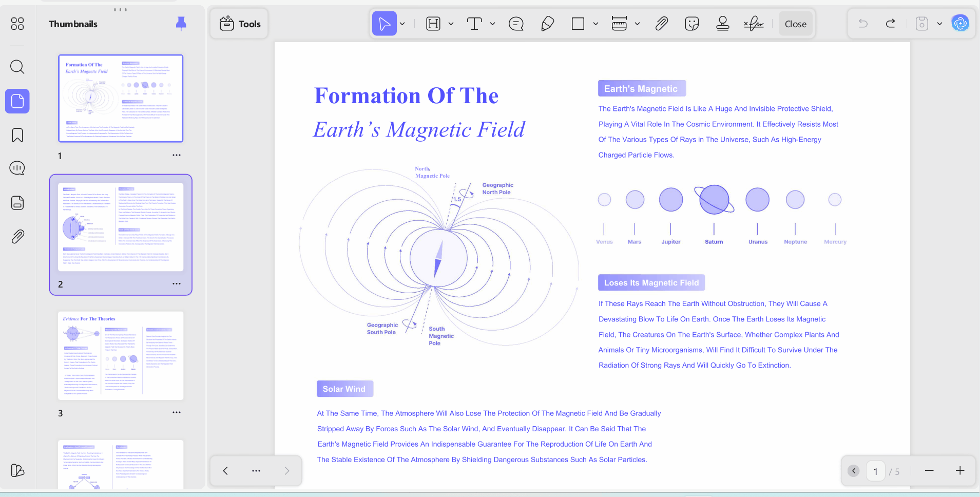Expand the measurement tool dropdown
Screen dimensions: 980x497
pos(637,24)
